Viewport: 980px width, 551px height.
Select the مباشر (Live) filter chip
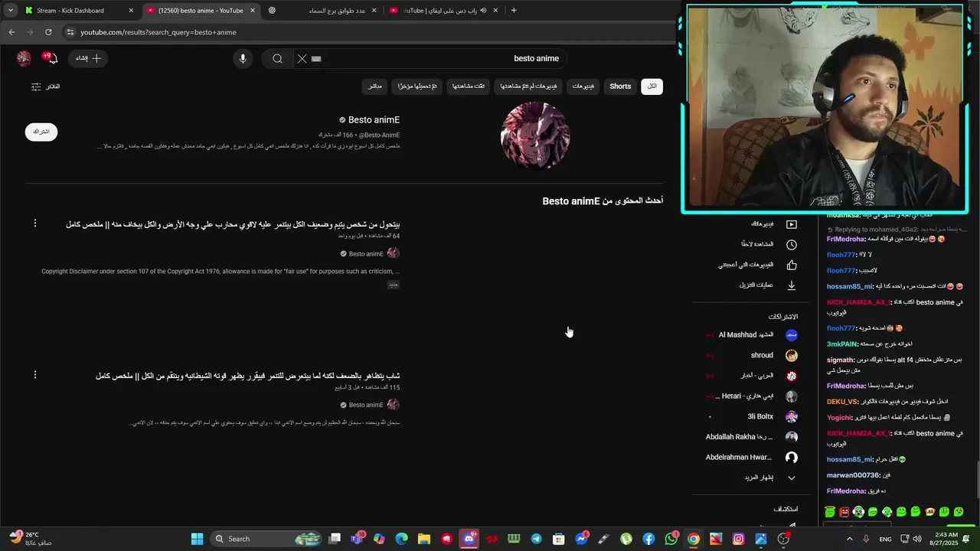[x=374, y=86]
